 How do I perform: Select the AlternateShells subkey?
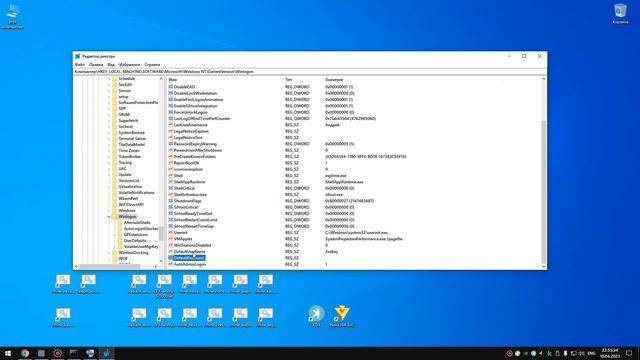pyautogui.click(x=137, y=223)
